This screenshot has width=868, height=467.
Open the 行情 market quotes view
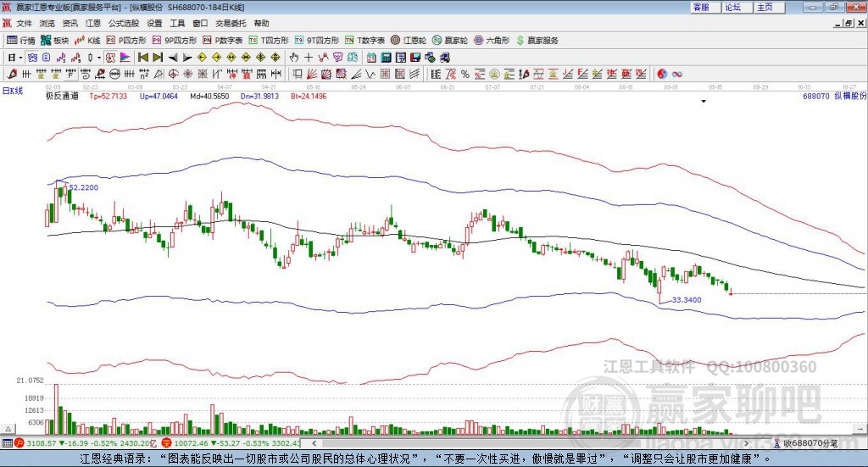[21, 40]
